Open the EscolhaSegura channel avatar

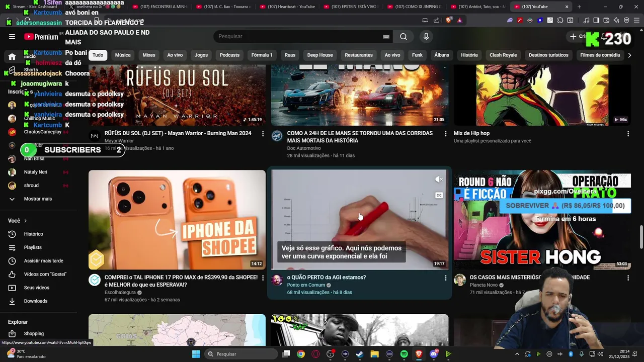95,280
